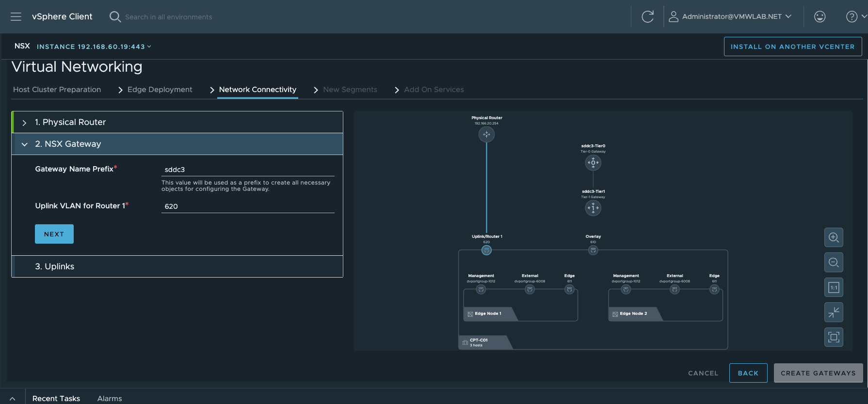
Task: Open the hamburger navigation menu
Action: pyautogui.click(x=16, y=17)
